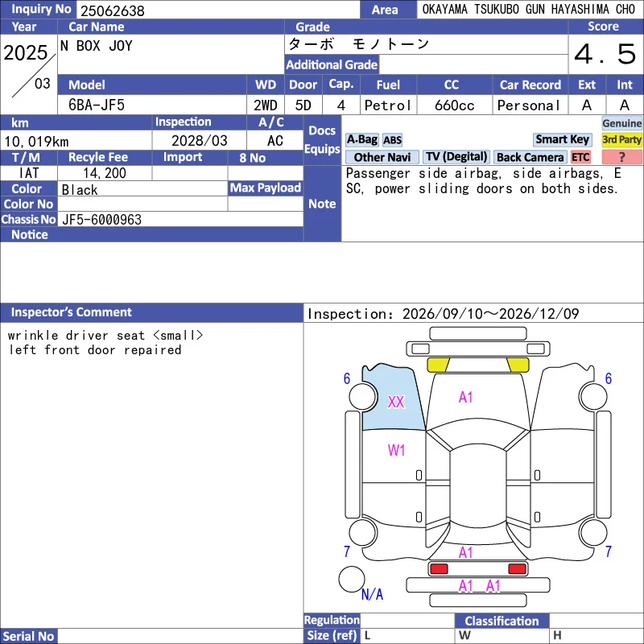Select the Smart Key badge
Viewport: 644px width, 644px height.
click(562, 139)
